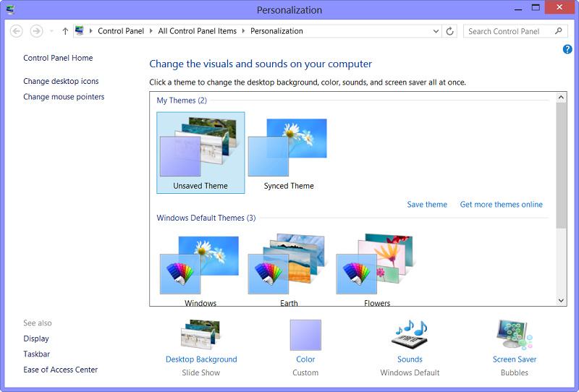
Task: Open Ease of Access Center
Action: [61, 370]
